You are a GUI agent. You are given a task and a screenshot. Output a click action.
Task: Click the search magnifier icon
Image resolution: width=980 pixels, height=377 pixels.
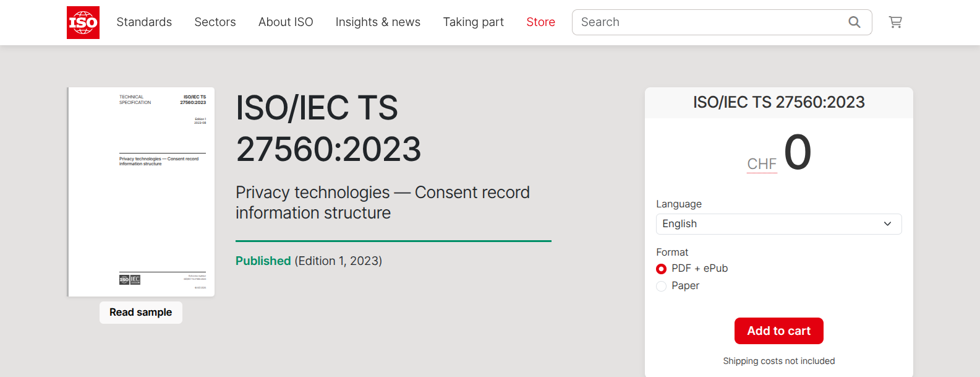click(854, 22)
